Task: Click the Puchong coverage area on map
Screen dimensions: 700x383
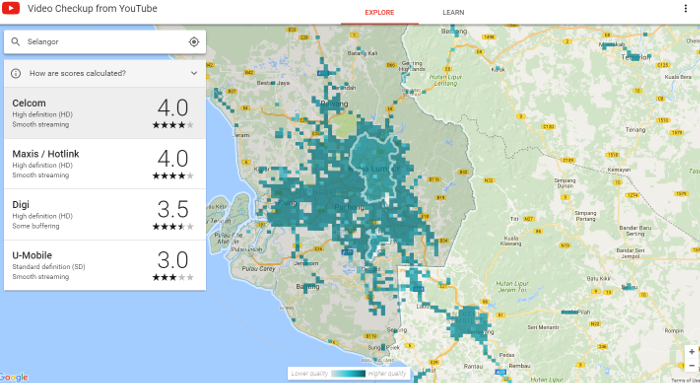Action: pos(349,208)
